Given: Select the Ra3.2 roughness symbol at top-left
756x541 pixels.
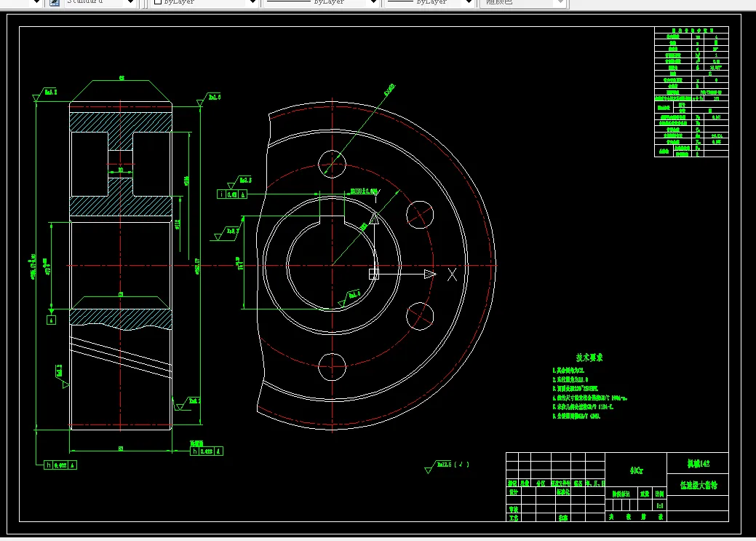Looking at the screenshot, I should (x=44, y=95).
